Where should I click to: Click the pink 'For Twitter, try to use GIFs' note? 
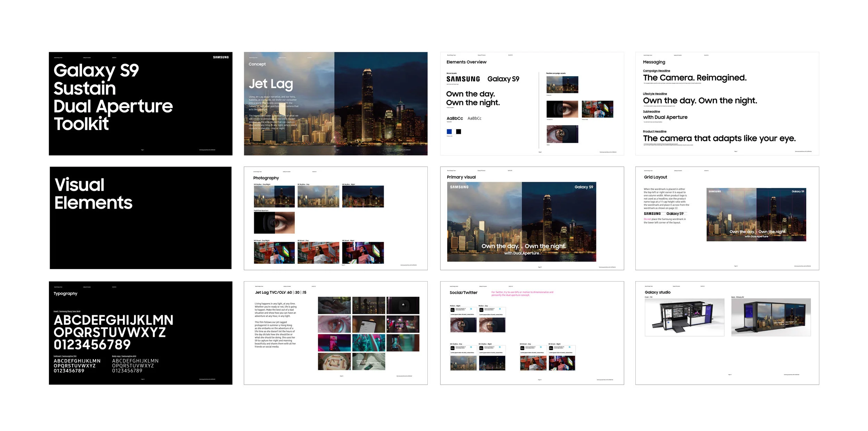(522, 294)
